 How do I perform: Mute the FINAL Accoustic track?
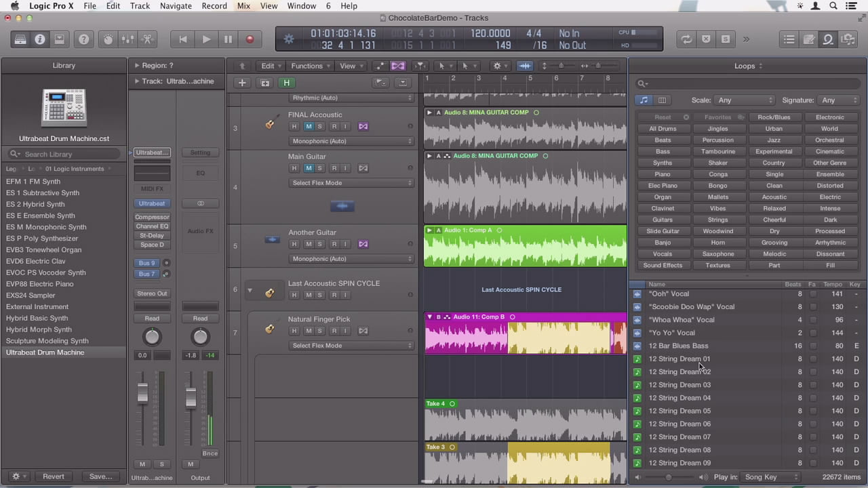click(x=309, y=127)
